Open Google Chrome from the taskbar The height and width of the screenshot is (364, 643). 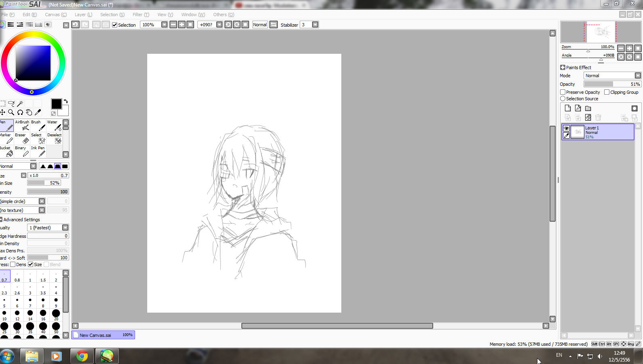pyautogui.click(x=82, y=356)
